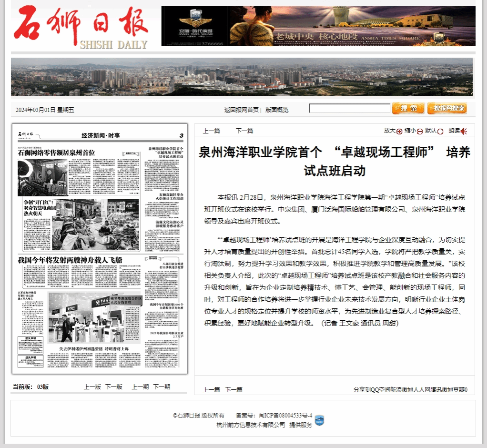This screenshot has width=487, height=448.
Task: Reset text size with the 默认 circle icon
Action: click(x=440, y=131)
